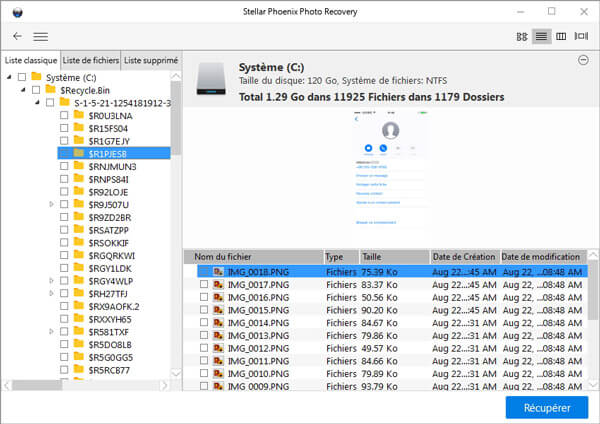The width and height of the screenshot is (600, 424).
Task: Click the Système (C:) drive image
Action: 211,79
